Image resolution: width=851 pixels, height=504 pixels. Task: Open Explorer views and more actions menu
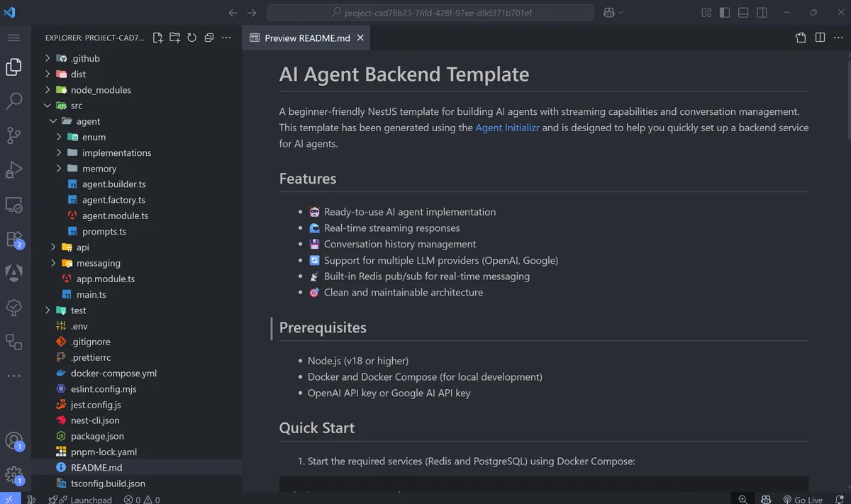point(226,38)
